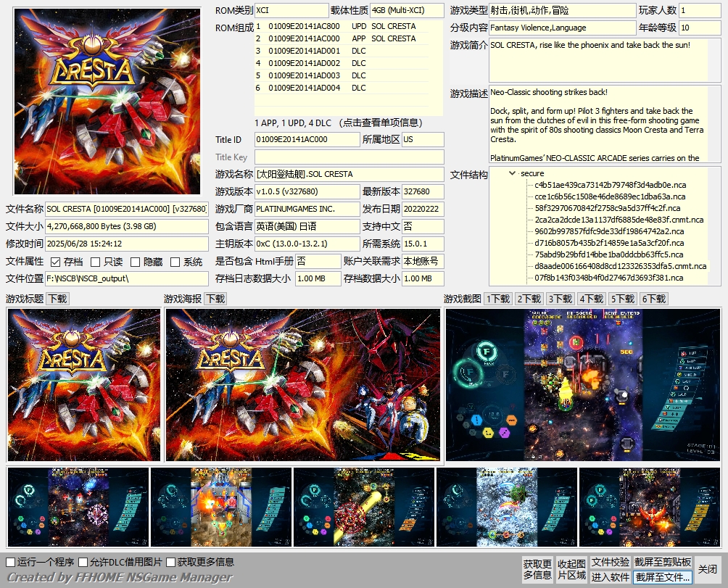
Task: Enable the 获取更多信息 checkbox
Action: point(170,562)
